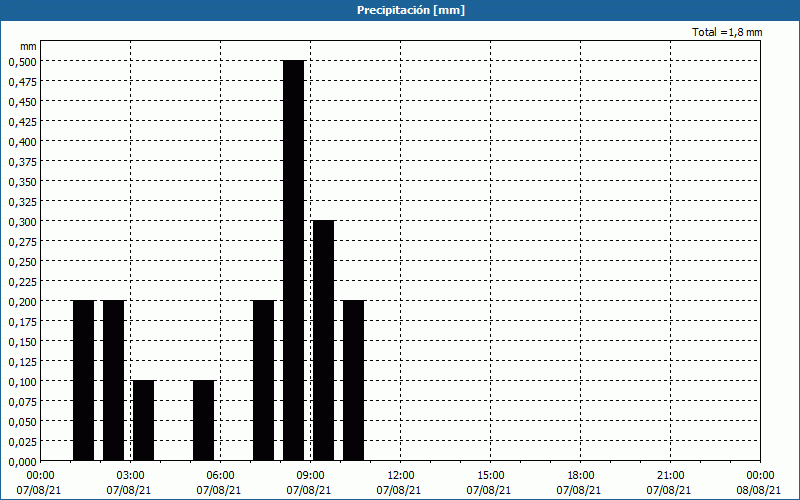The image size is (800, 500).
Task: Click the 0,125 y-axis value
Action: 22,361
